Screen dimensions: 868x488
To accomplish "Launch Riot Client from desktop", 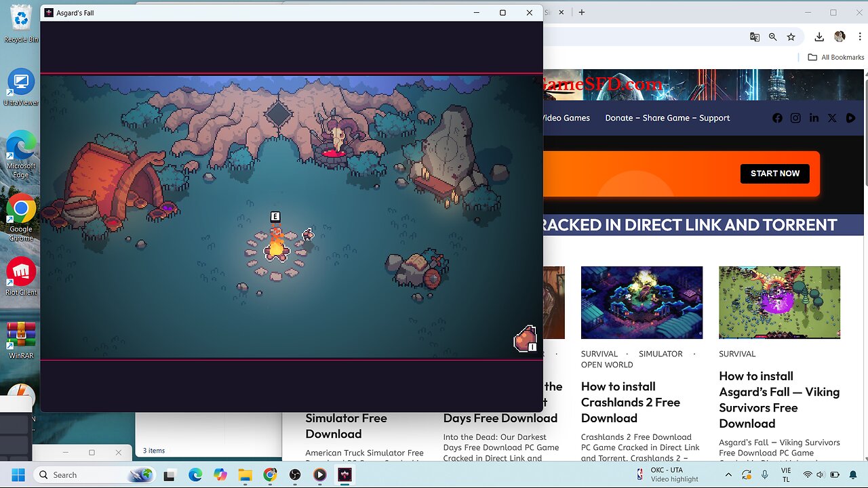I will point(21,277).
